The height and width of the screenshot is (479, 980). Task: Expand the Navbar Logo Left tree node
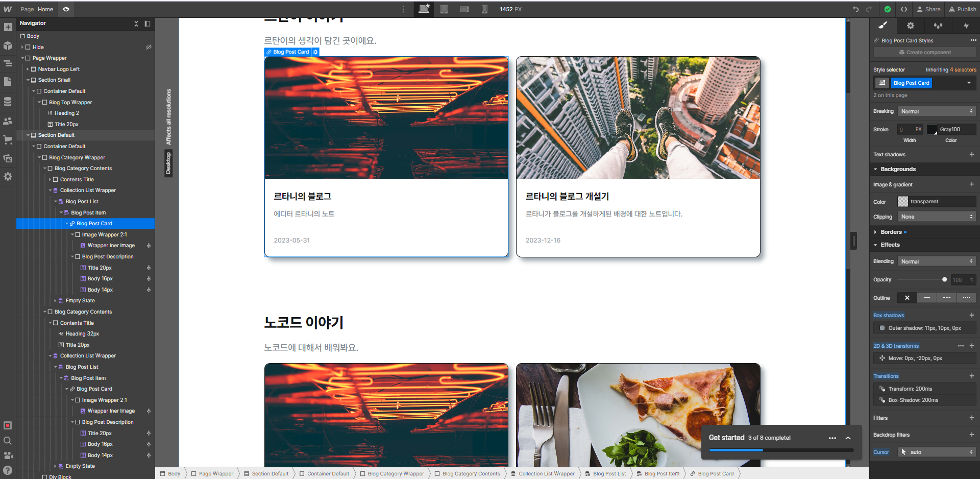click(x=28, y=69)
